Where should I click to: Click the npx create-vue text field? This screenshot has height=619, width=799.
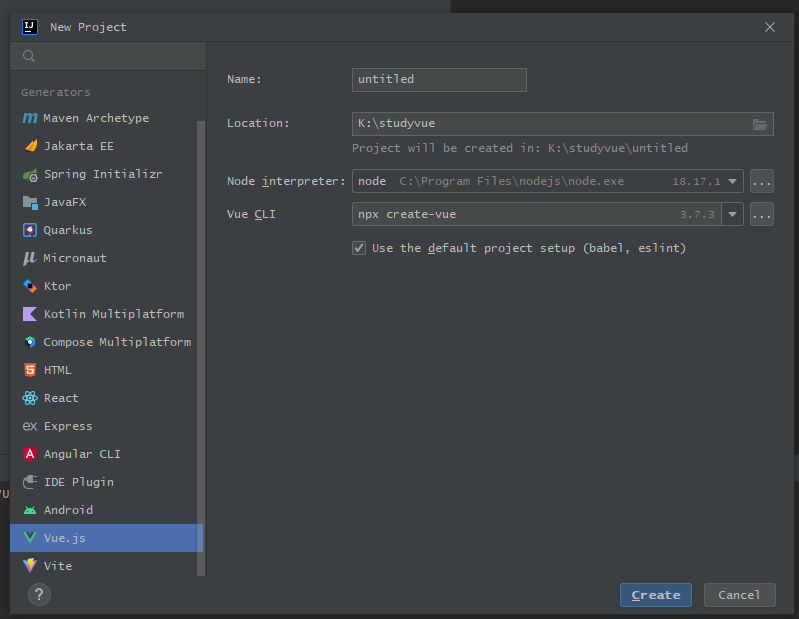coord(537,214)
